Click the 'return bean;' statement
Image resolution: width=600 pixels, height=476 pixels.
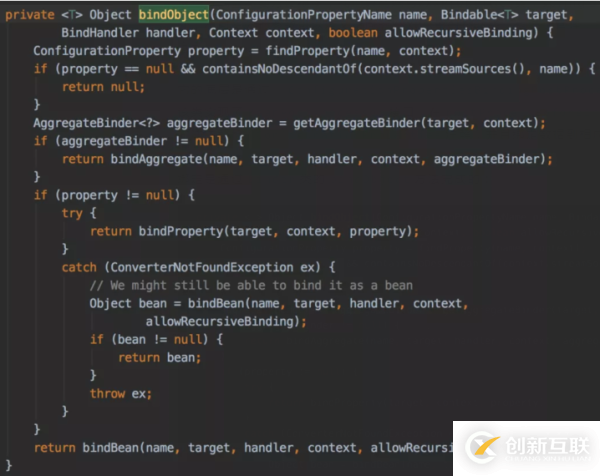tap(160, 357)
